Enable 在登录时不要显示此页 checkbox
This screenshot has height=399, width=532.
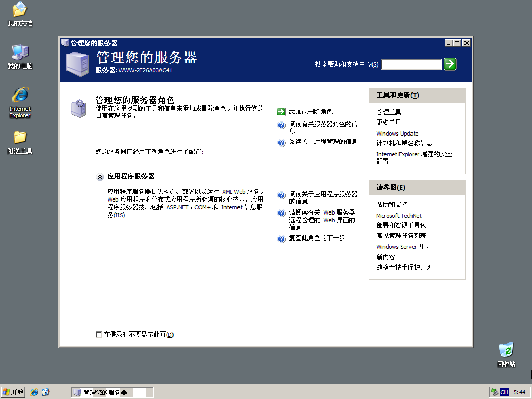point(99,335)
